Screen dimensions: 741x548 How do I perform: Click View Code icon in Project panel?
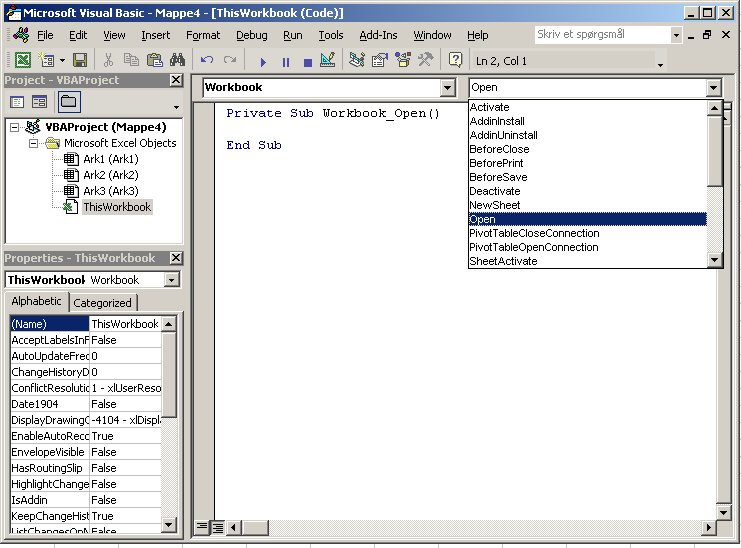17,102
